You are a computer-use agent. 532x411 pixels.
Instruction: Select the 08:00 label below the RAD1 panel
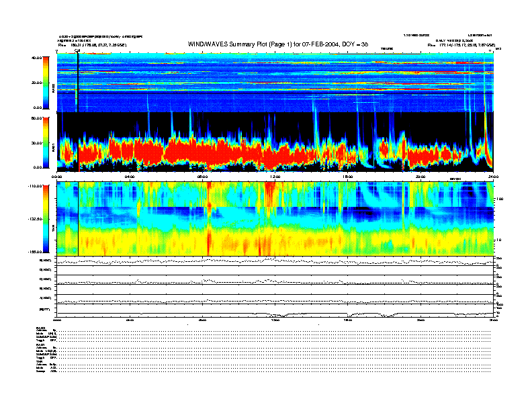coord(202,177)
